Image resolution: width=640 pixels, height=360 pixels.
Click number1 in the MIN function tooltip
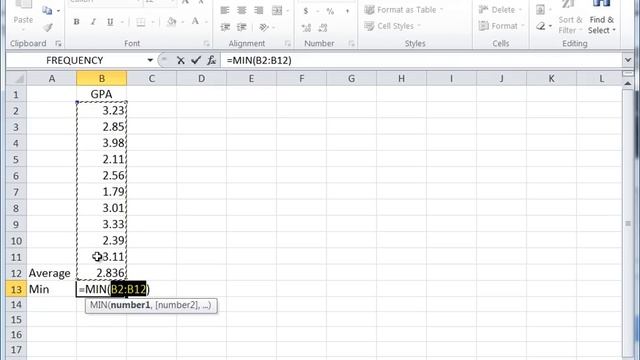point(131,305)
